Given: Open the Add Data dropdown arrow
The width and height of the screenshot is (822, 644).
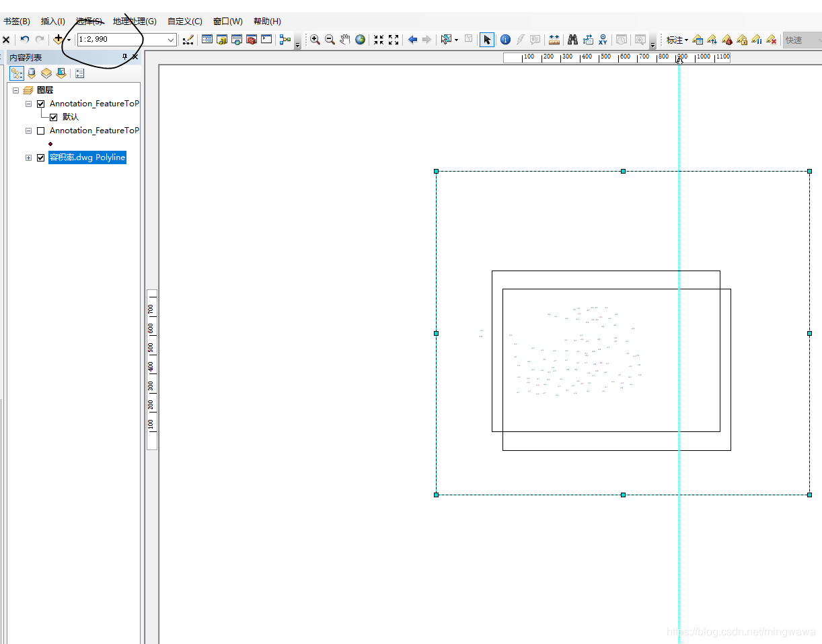Looking at the screenshot, I should [x=69, y=40].
